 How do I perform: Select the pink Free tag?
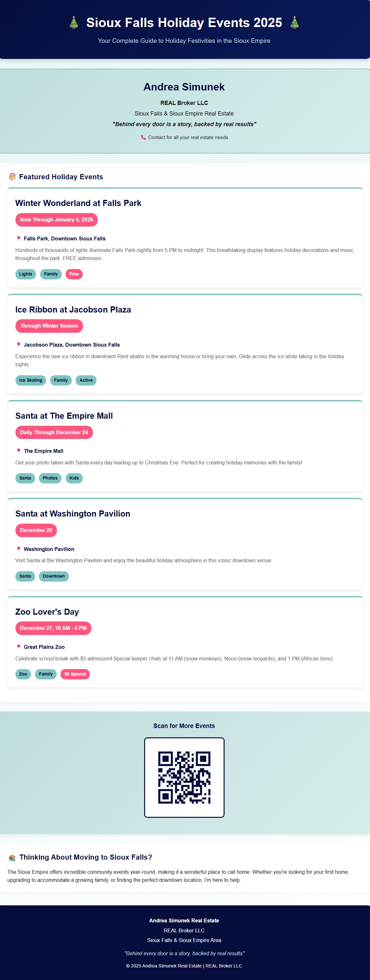pos(74,274)
